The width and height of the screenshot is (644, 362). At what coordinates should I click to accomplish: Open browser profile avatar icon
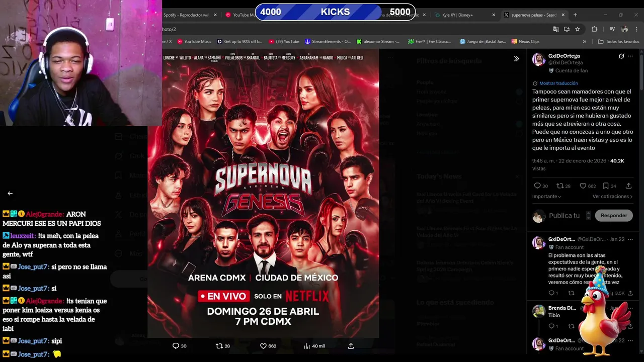[x=624, y=29]
